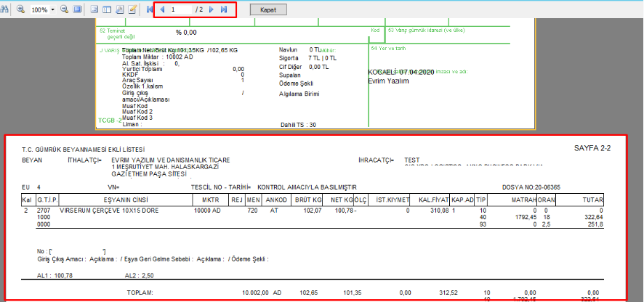
Task: Click the binoculars find icon
Action: point(5,10)
